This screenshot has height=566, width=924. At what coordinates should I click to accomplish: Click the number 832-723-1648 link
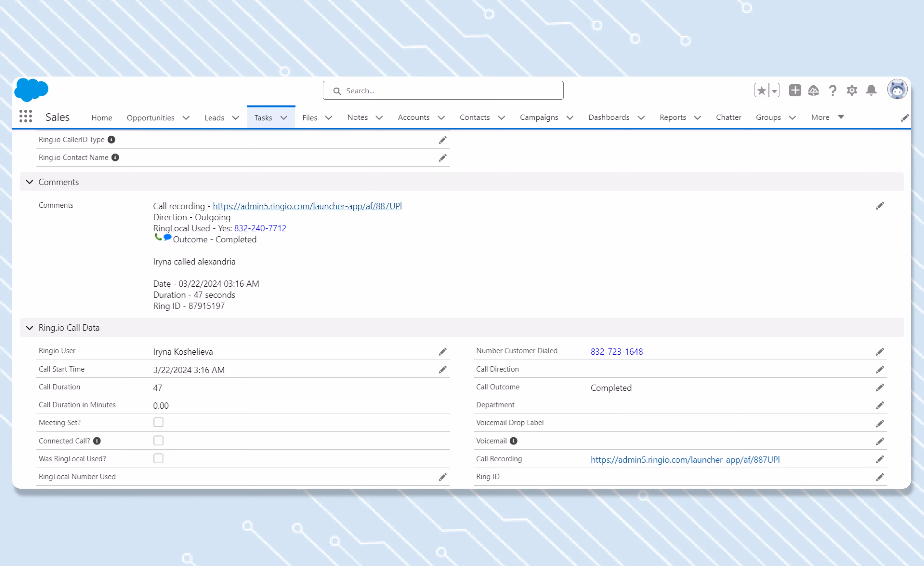point(616,351)
